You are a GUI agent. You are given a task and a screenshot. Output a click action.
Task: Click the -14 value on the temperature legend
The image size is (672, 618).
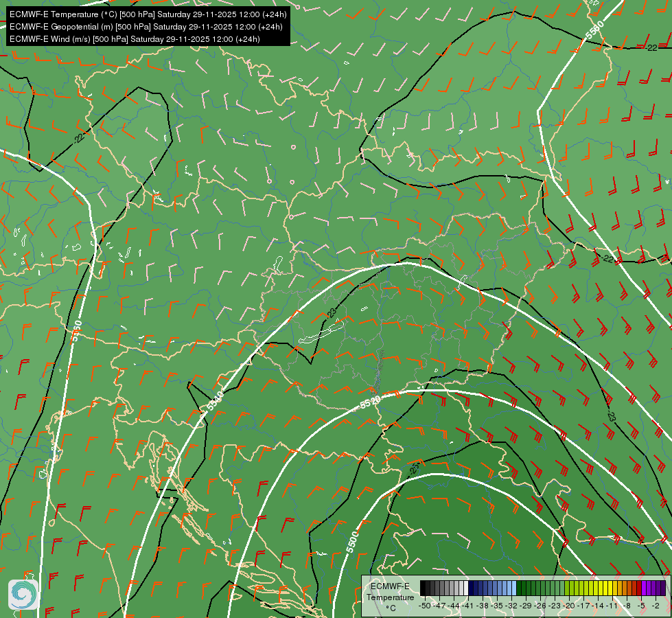pos(598,606)
